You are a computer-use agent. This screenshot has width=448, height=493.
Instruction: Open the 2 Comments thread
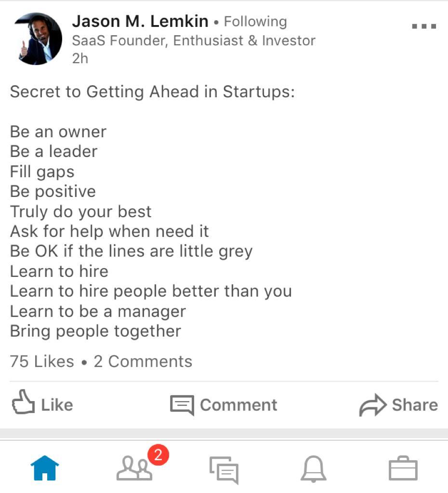(x=143, y=362)
